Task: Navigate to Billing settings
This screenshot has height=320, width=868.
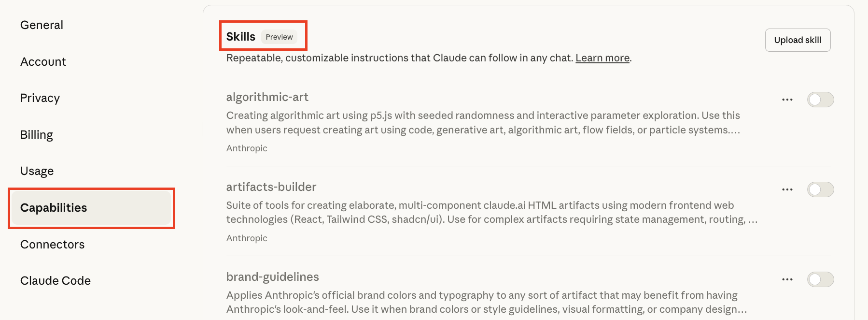Action: pyautogui.click(x=37, y=135)
